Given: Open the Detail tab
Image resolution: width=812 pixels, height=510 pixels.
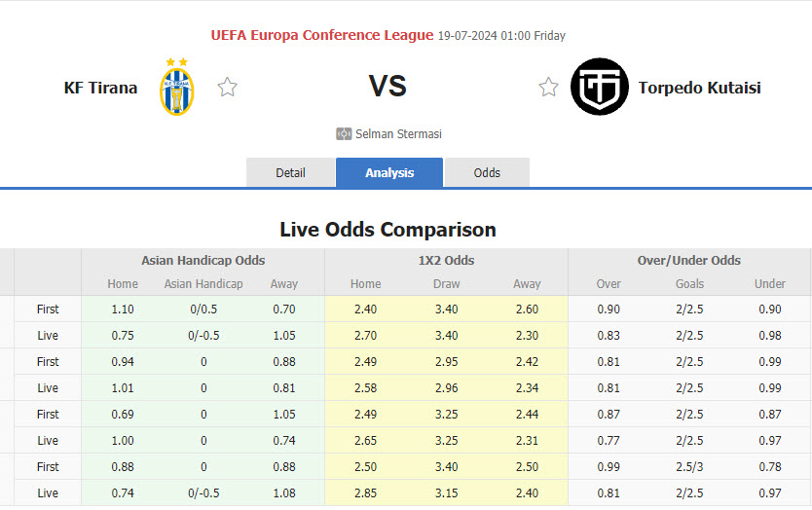Looking at the screenshot, I should [290, 172].
